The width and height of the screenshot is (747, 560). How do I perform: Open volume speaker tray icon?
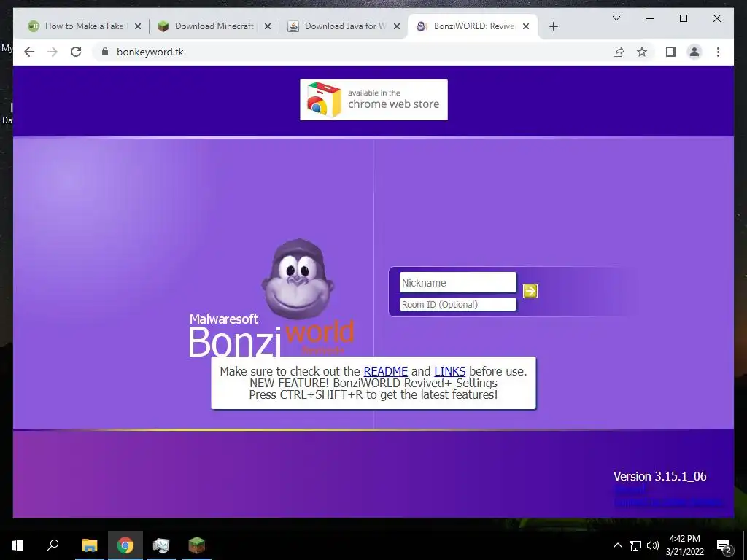tap(653, 545)
